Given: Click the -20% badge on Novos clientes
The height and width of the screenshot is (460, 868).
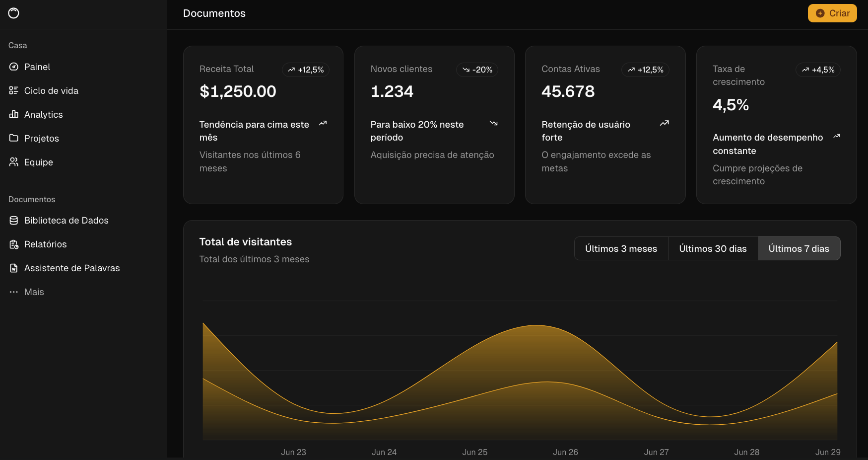Looking at the screenshot, I should [477, 70].
